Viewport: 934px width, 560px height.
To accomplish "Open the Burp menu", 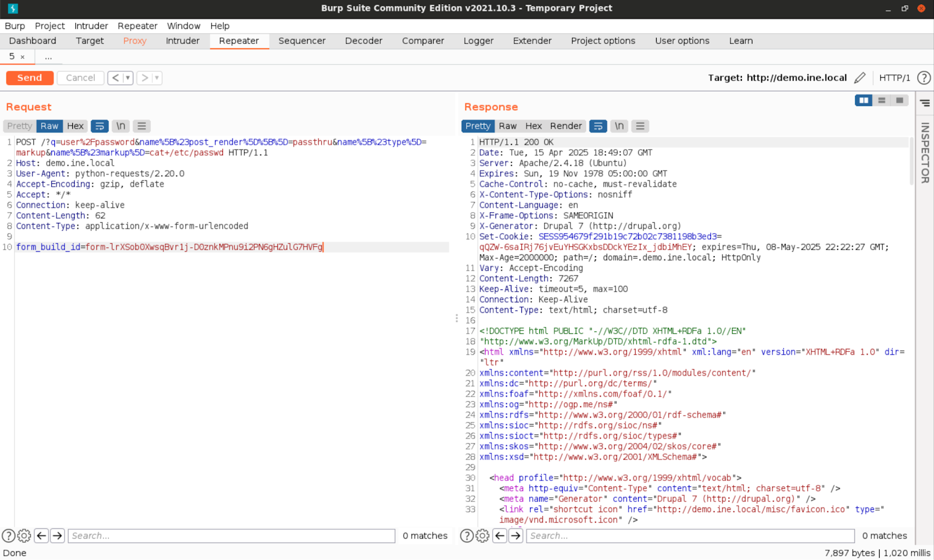I will tap(15, 26).
